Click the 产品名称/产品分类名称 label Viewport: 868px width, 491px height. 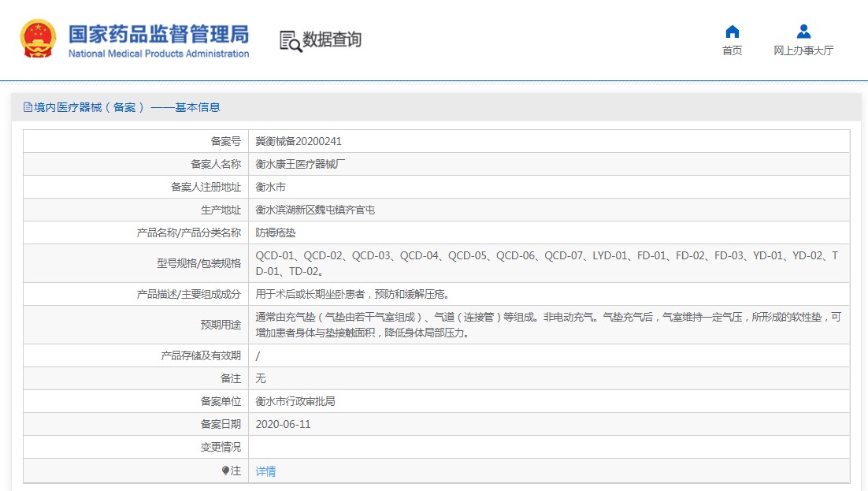189,232
